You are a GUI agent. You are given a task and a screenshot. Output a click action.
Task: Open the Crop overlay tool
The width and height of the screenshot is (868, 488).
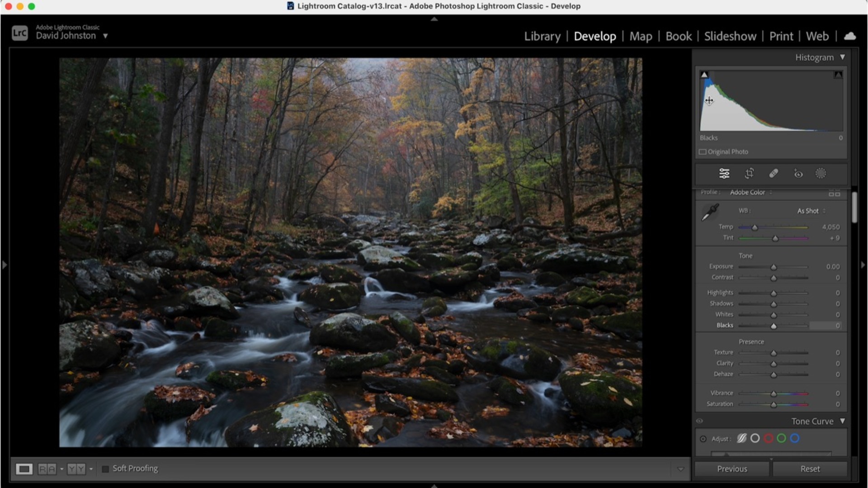(x=749, y=173)
